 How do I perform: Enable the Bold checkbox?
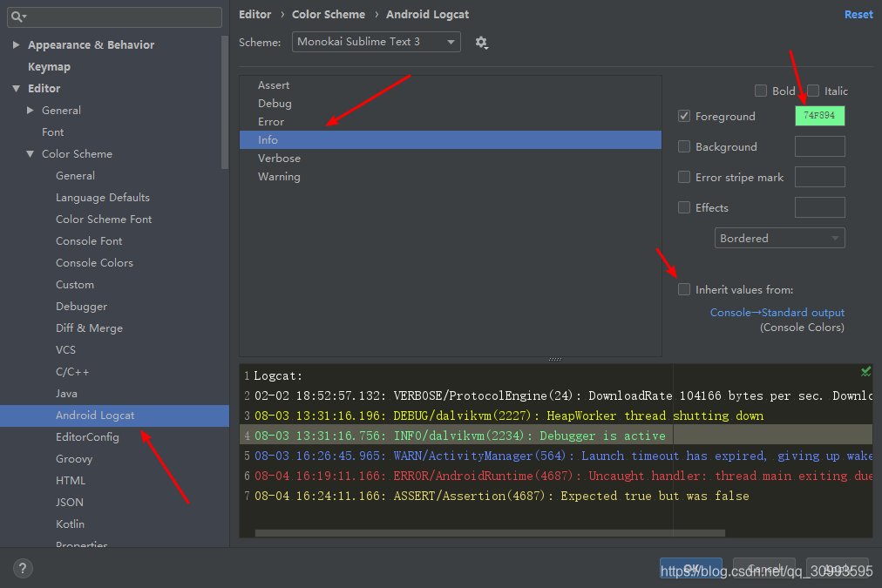761,91
